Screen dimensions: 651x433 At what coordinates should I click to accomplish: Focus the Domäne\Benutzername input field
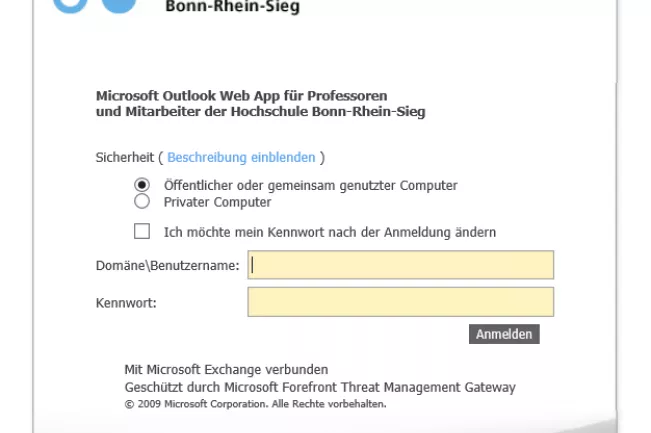click(x=400, y=265)
